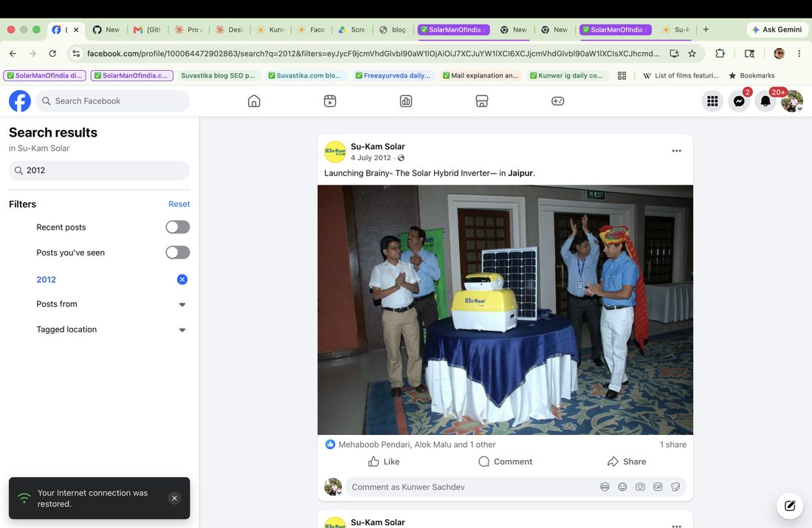Add a GIF to the comment

coord(658,487)
